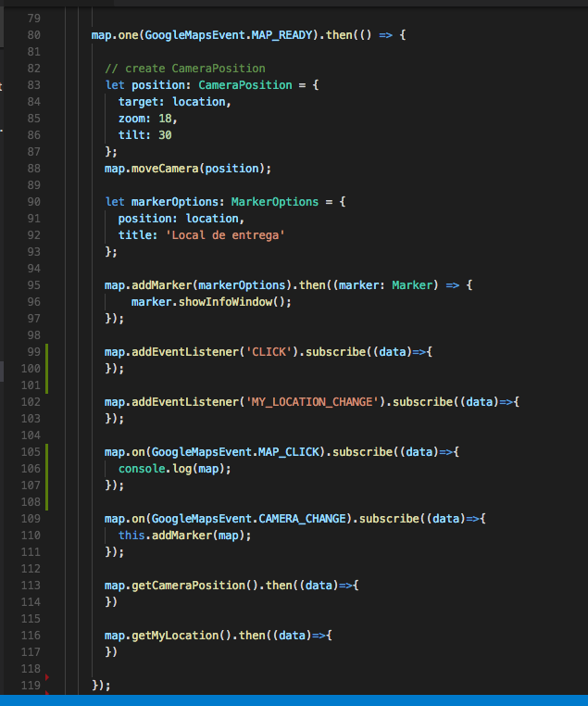This screenshot has height=706, width=588.
Task: Click the MAP_READY constant on line 80
Action: click(x=281, y=35)
